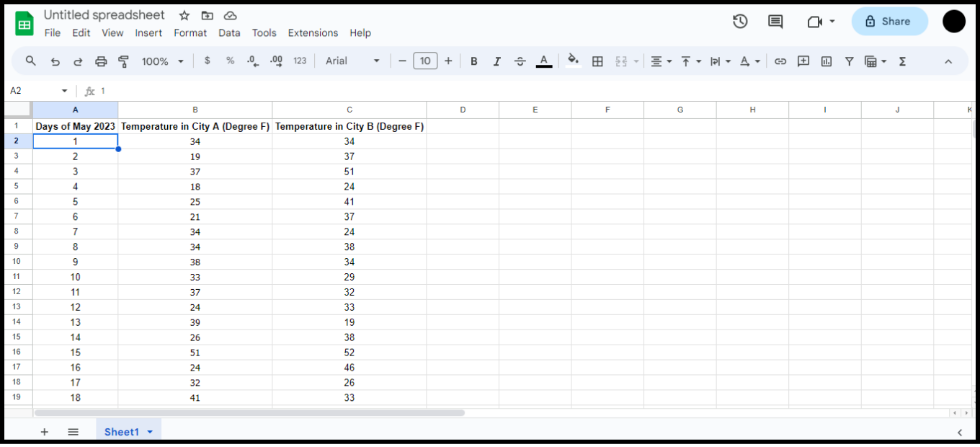Decrease decimal places

[253, 61]
